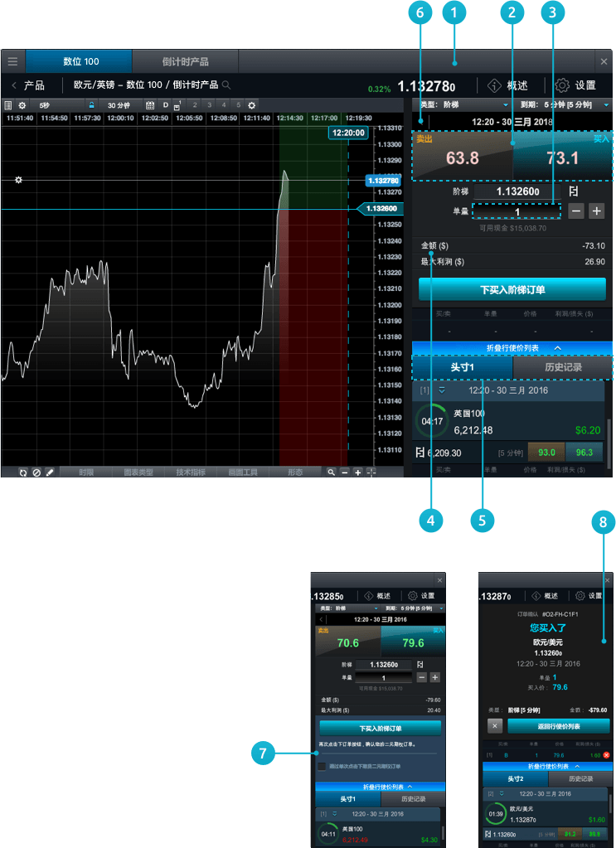Select chart layout slot 5
Screen dimensions: 616x848
(x=238, y=105)
